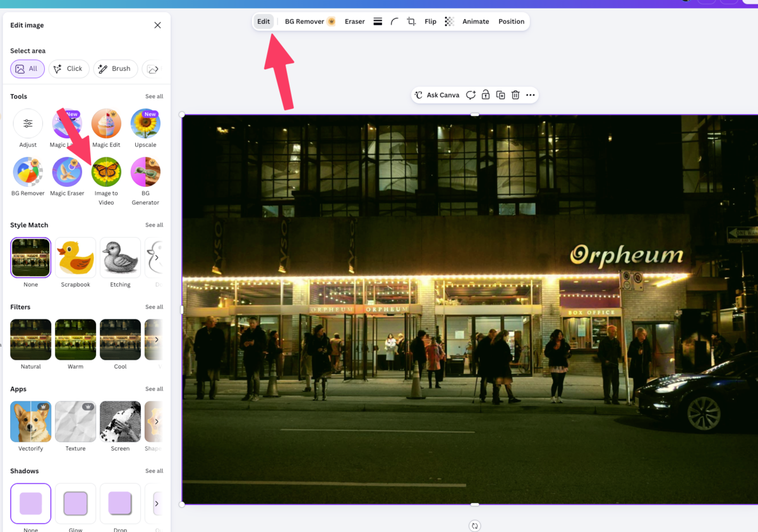Click the Edit toolbar button
The height and width of the screenshot is (532, 758).
[x=263, y=21]
